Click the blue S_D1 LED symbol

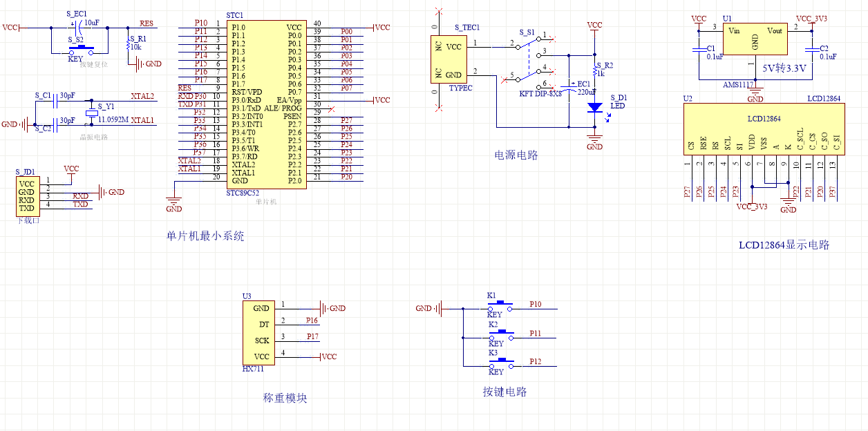click(594, 108)
